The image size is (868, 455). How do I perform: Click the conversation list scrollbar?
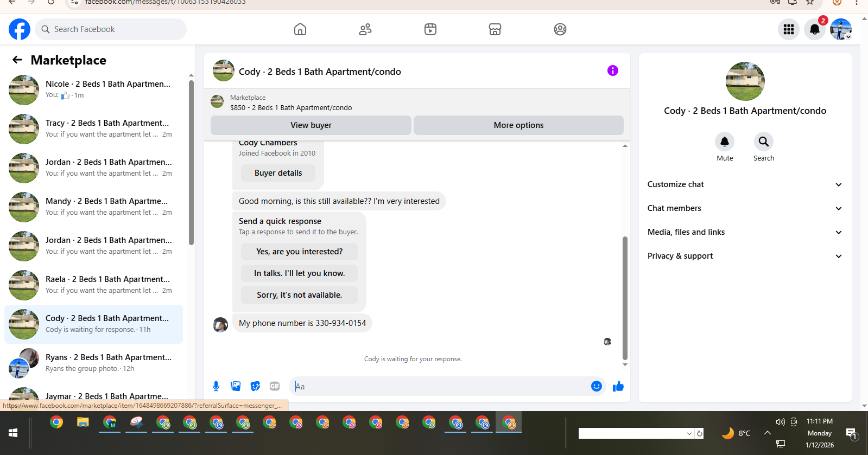tap(191, 163)
